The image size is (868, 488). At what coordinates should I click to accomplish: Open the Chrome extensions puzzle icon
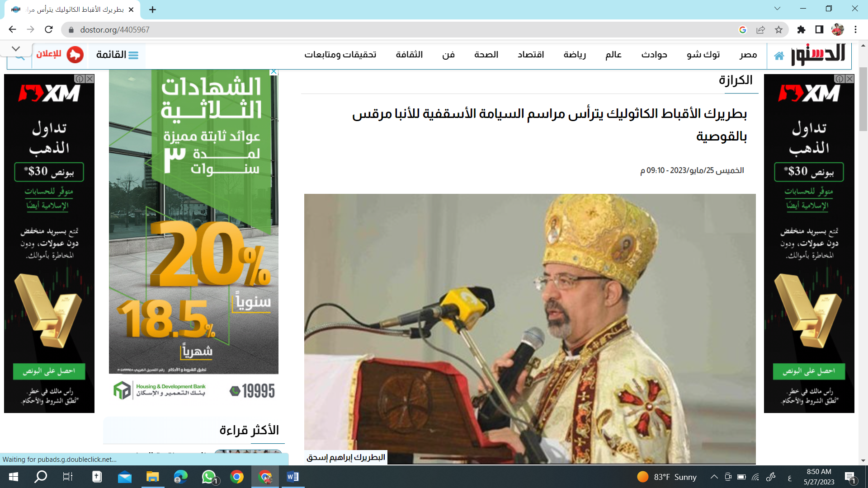point(801,30)
